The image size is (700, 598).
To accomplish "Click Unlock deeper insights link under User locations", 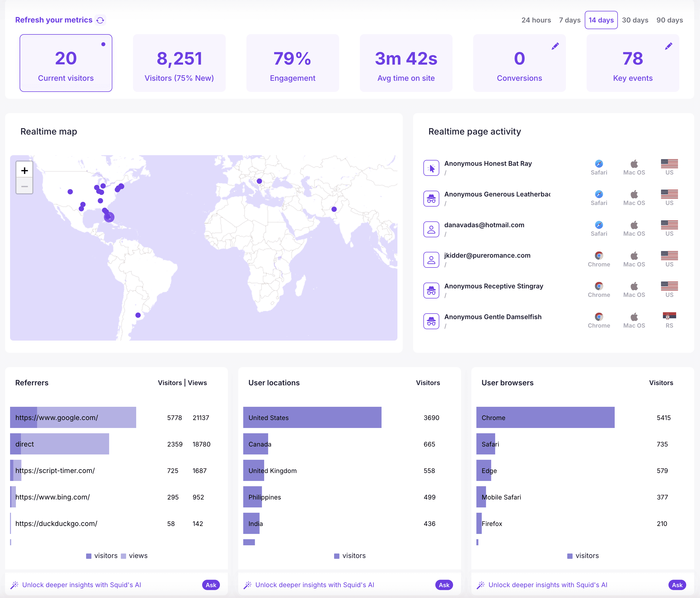I will pos(314,585).
